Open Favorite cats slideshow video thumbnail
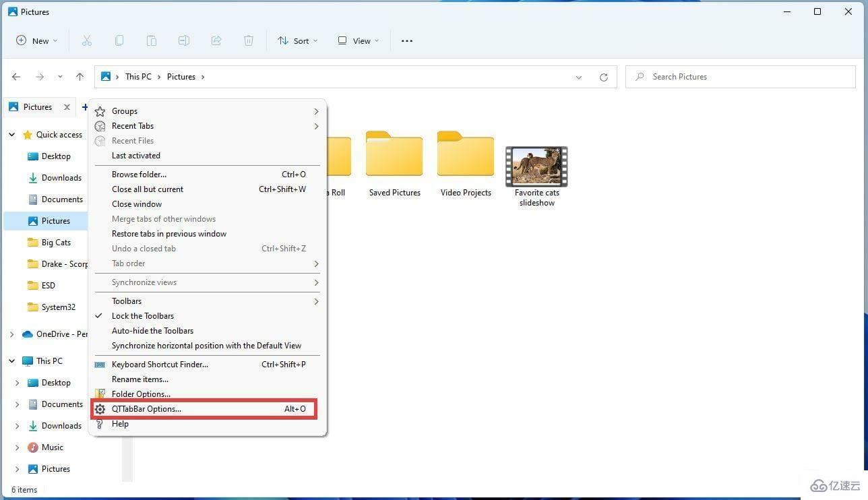 [x=537, y=166]
